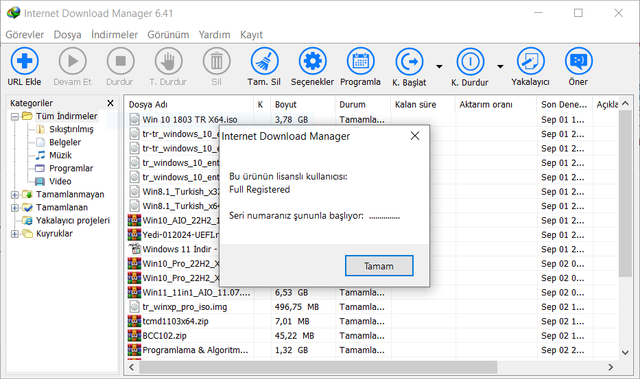Select the Belgeler category

point(65,142)
